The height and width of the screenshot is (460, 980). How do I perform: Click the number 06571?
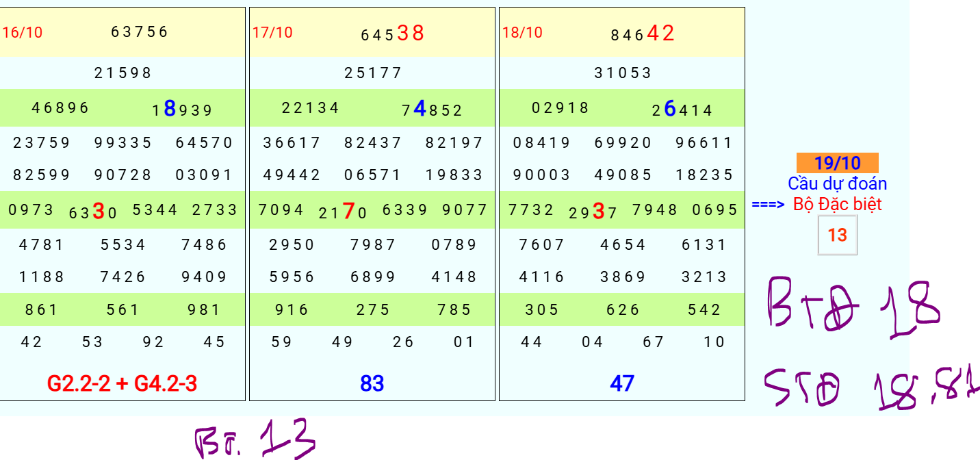click(373, 175)
